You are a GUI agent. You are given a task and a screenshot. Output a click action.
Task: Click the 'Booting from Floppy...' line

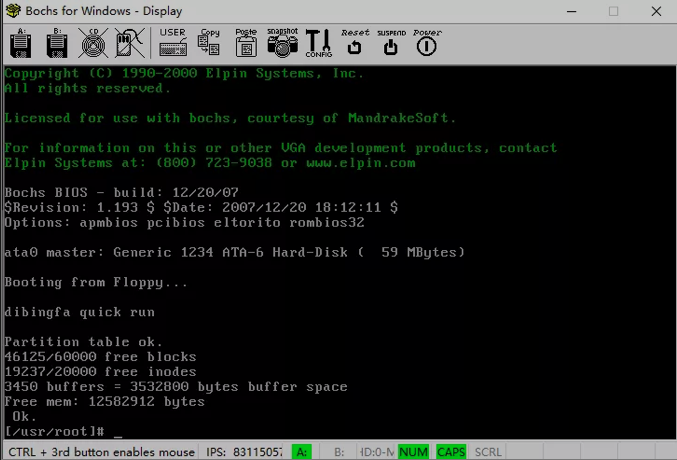tap(96, 282)
